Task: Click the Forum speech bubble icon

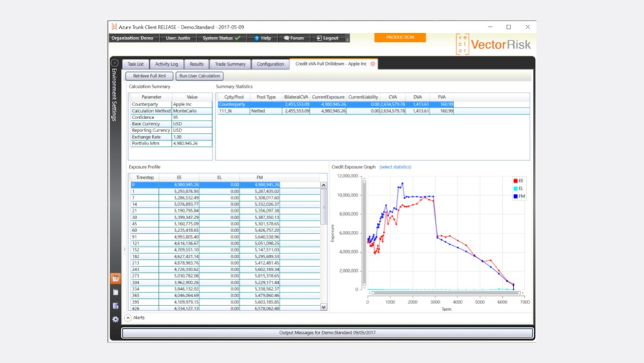Action: [x=286, y=38]
